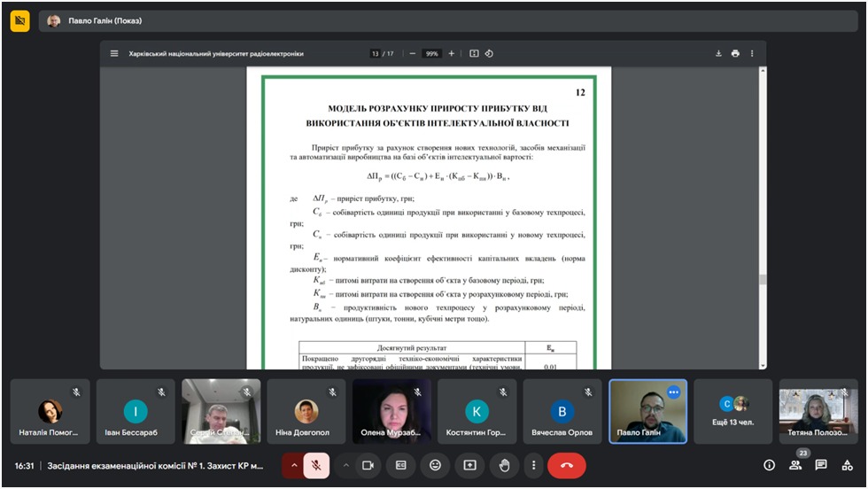The height and width of the screenshot is (489, 868).
Task: Open more options three-dot menu in call bar
Action: tap(533, 465)
